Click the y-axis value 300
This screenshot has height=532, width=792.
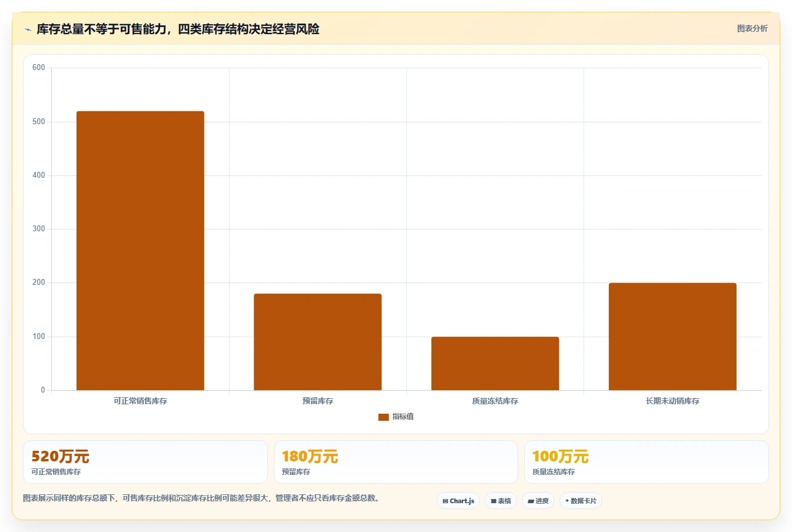point(39,229)
